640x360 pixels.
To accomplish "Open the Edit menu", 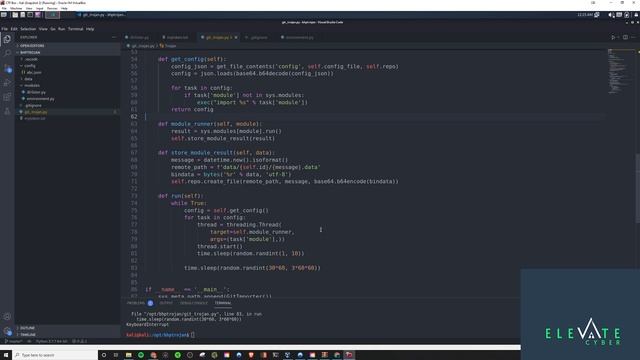I will [14, 29].
